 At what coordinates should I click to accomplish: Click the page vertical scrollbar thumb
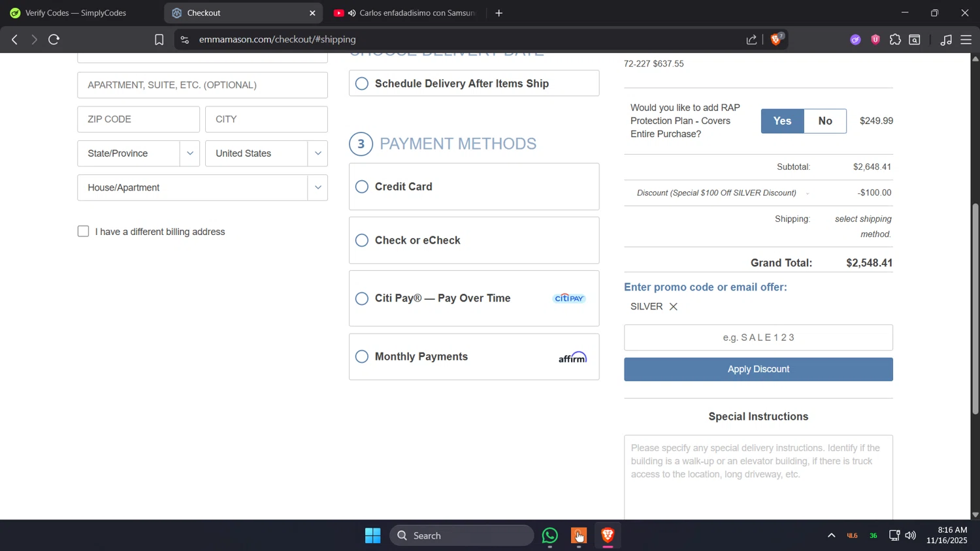pyautogui.click(x=975, y=308)
